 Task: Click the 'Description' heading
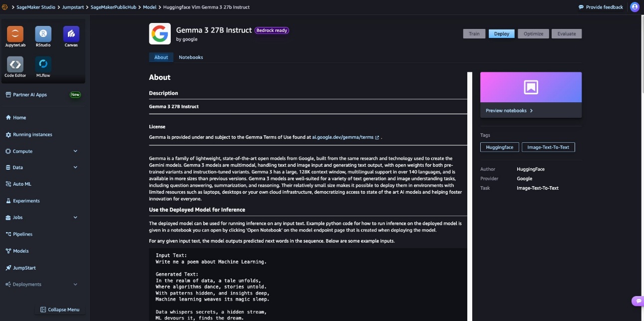(x=164, y=93)
